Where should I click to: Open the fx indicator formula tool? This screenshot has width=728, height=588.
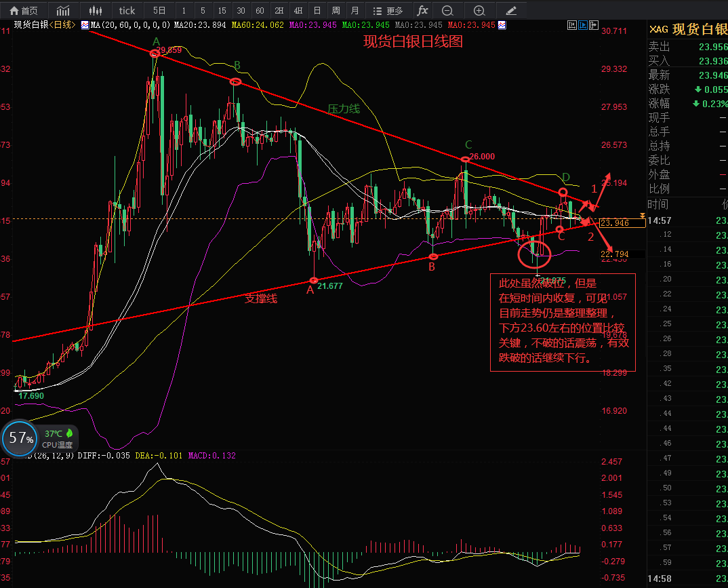[x=422, y=10]
